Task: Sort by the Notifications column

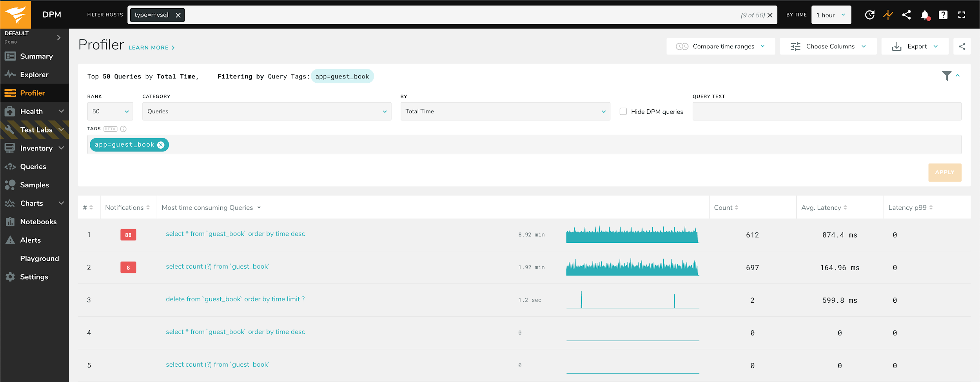Action: 127,207
